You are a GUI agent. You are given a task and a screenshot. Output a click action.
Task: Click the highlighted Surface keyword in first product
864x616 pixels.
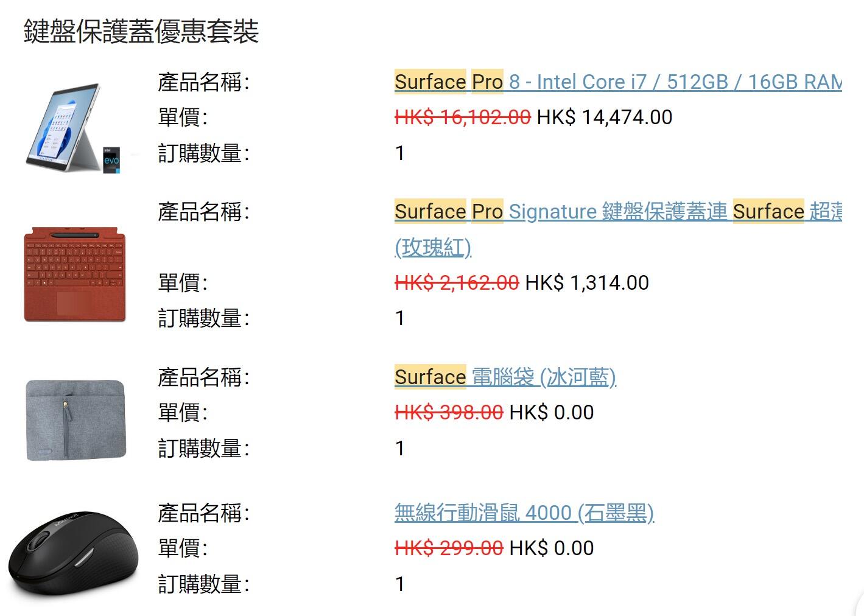[x=430, y=82]
